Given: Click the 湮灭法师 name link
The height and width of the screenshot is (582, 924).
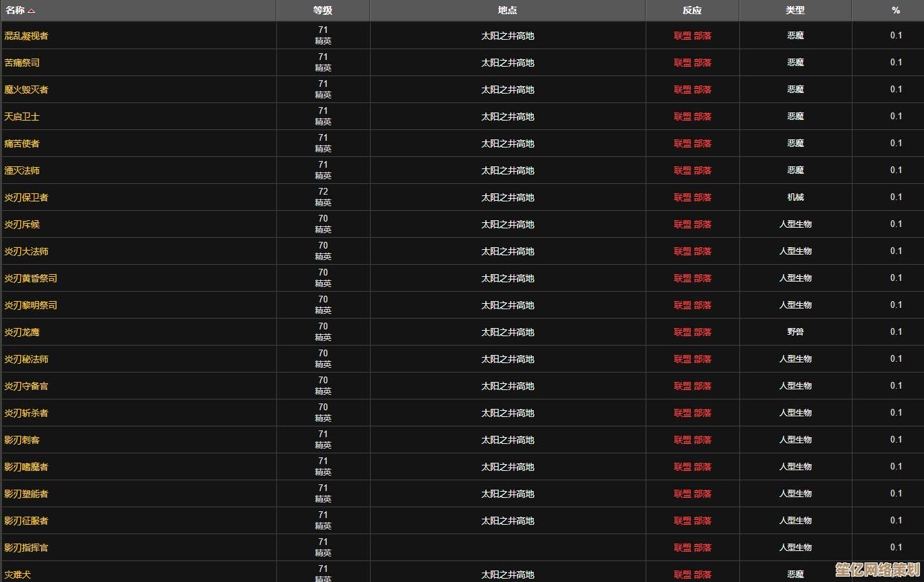Looking at the screenshot, I should click(22, 170).
